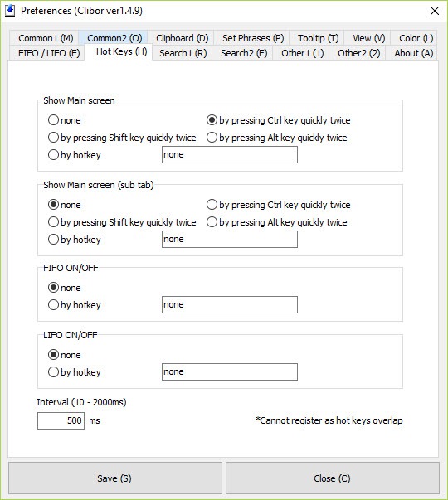Focus the Show Main screen hotkey field

(230, 155)
